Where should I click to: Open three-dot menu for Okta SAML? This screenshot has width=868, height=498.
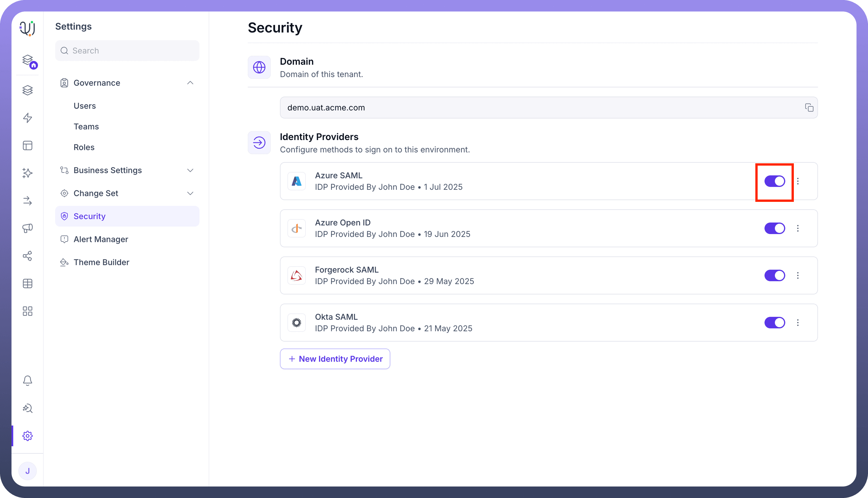(x=798, y=323)
